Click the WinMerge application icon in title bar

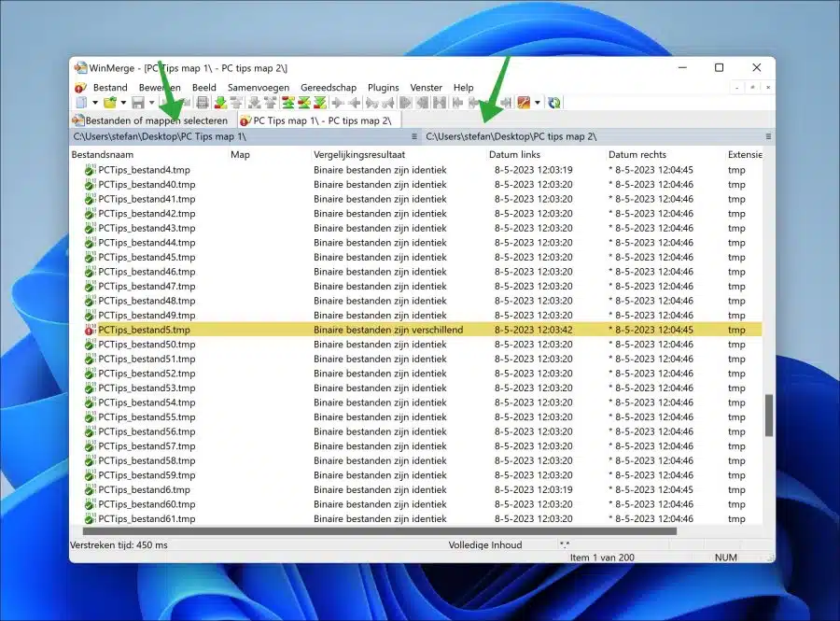(81, 67)
